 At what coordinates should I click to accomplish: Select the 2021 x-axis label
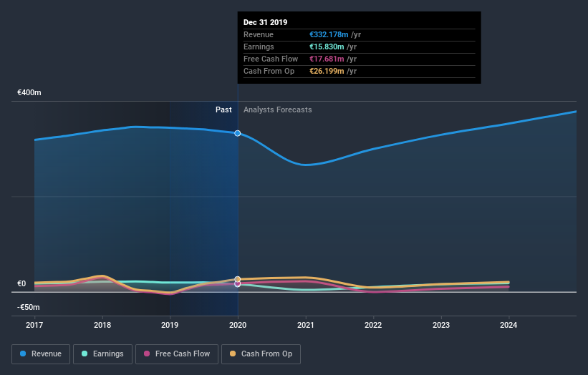pyautogui.click(x=306, y=325)
